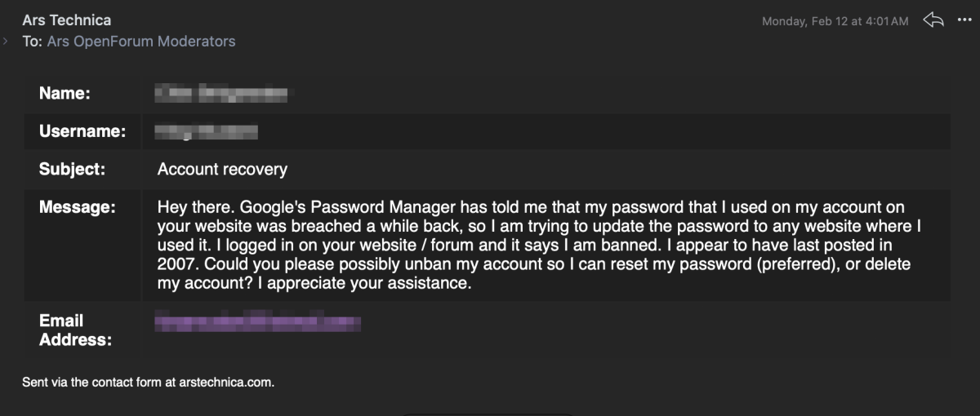Click the Username: row label
Image resolution: width=980 pixels, height=416 pixels.
coord(82,131)
